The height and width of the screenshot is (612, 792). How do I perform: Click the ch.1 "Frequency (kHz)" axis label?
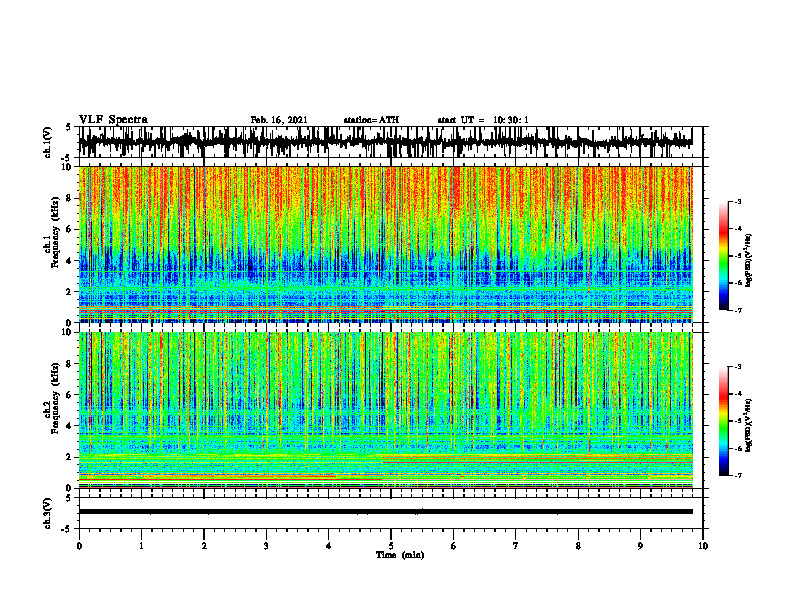pyautogui.click(x=56, y=230)
